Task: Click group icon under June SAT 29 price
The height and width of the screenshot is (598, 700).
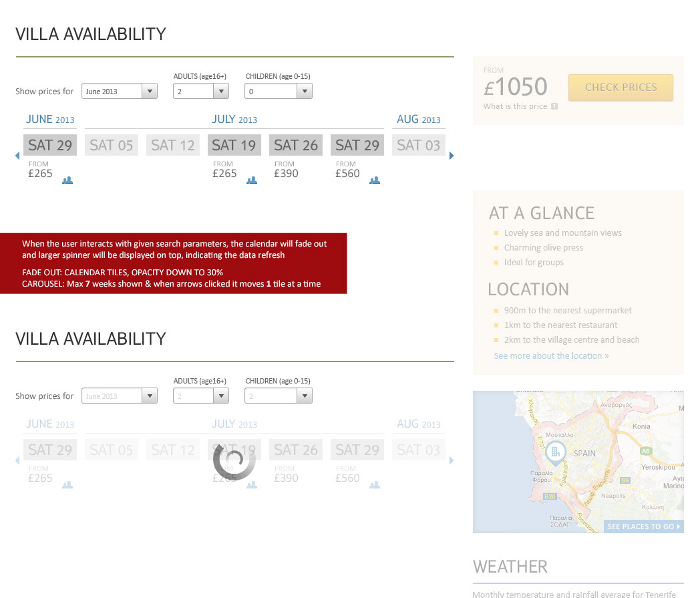Action: coord(67,180)
